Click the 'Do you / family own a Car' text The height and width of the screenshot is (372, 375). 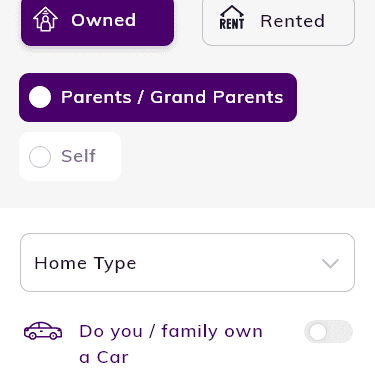(171, 344)
